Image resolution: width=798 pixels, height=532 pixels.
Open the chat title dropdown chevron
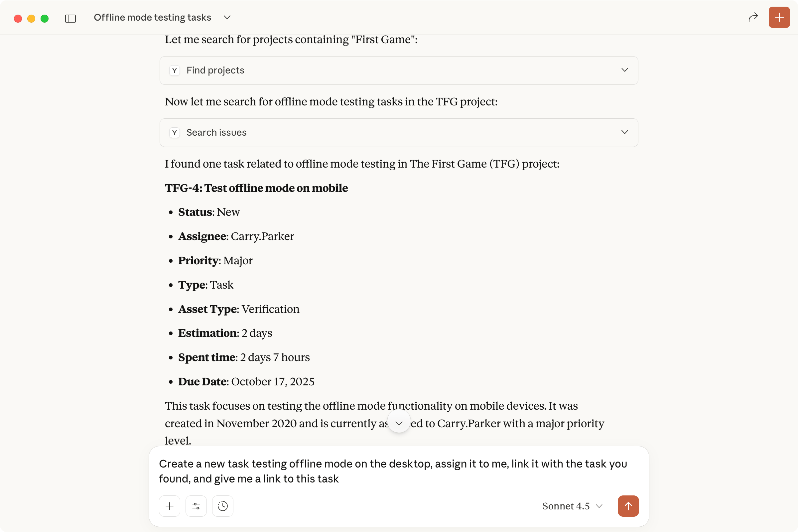click(x=227, y=17)
